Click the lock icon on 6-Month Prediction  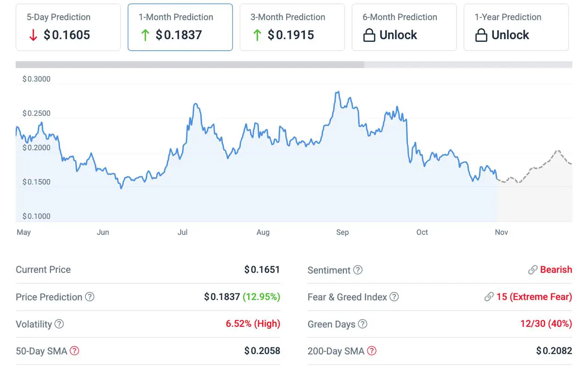point(369,35)
